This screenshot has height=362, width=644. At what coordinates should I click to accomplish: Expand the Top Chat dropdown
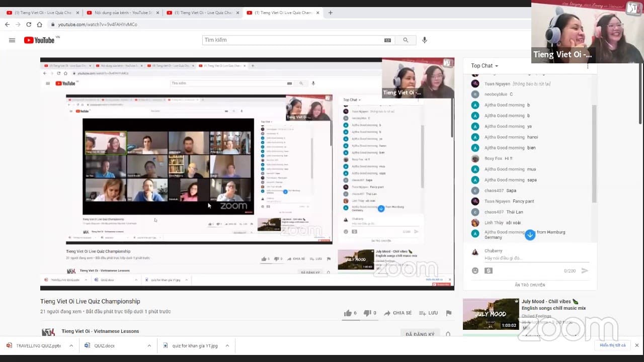[x=485, y=66]
